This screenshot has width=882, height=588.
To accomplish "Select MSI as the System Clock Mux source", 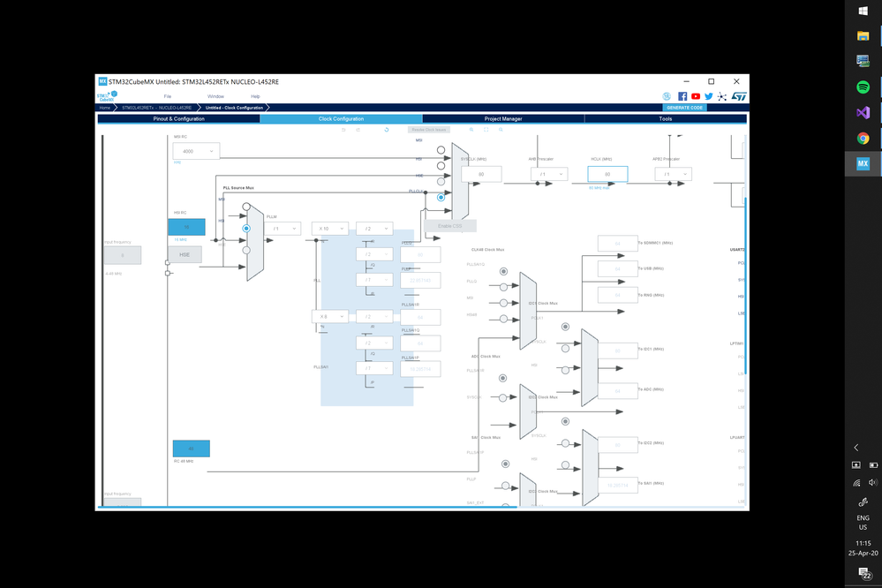I will point(441,150).
